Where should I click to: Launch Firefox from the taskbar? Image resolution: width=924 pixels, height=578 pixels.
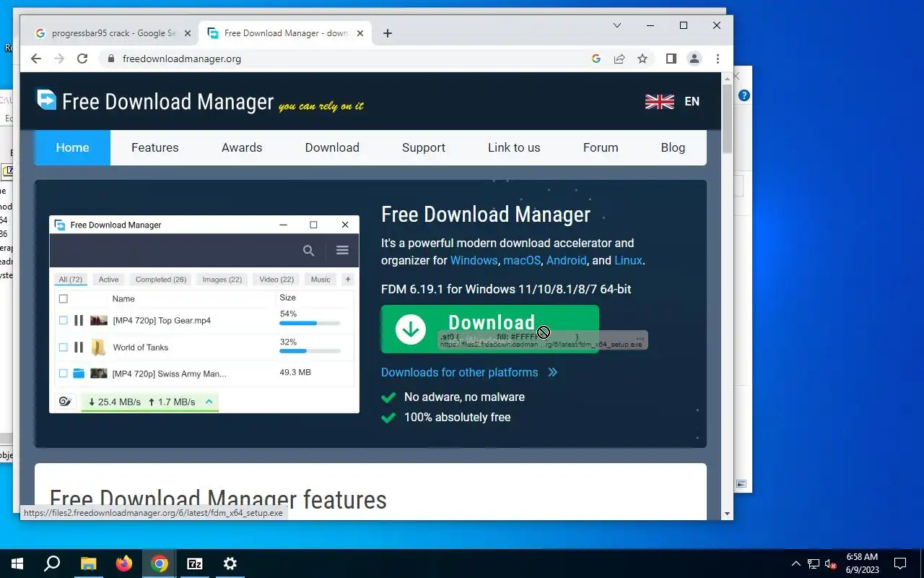click(124, 564)
